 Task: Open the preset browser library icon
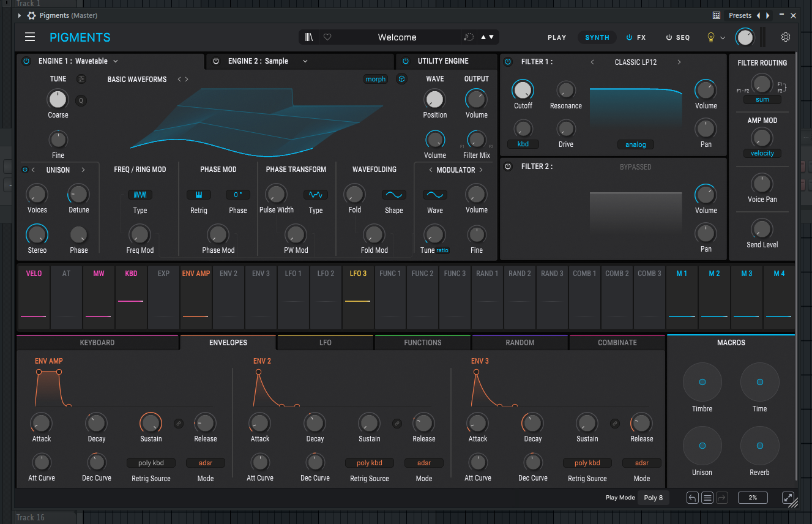click(310, 37)
